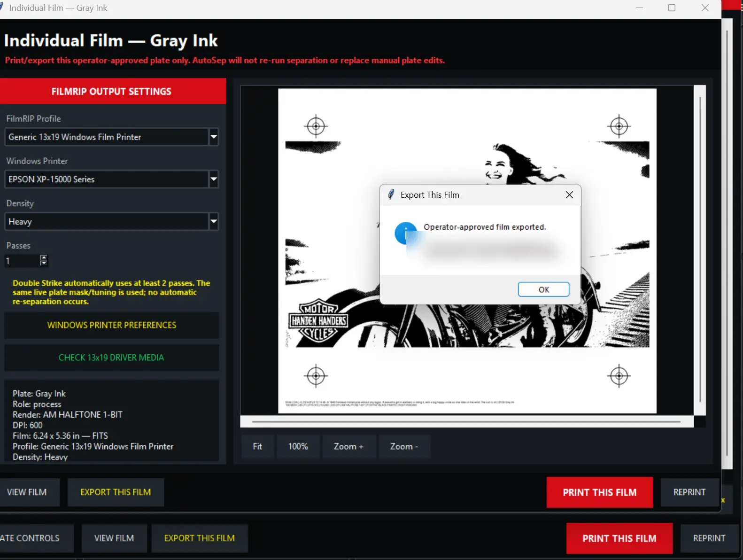
Task: Click Zoom - to shrink preview
Action: (404, 446)
